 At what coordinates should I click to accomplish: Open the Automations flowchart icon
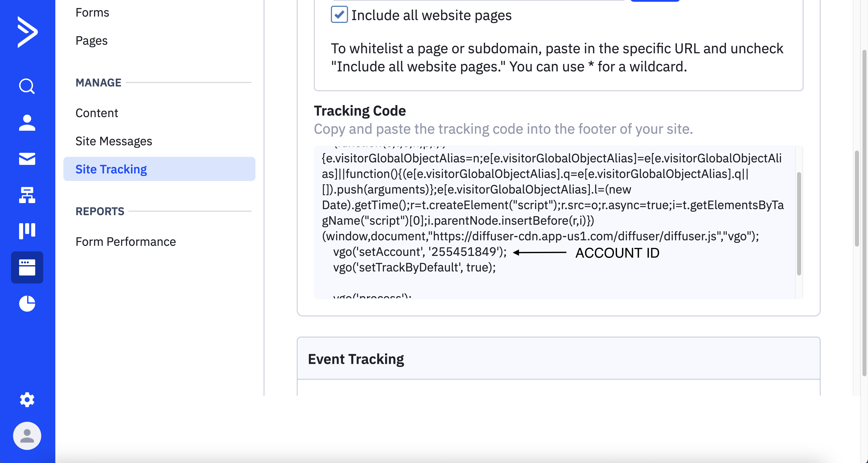(27, 195)
